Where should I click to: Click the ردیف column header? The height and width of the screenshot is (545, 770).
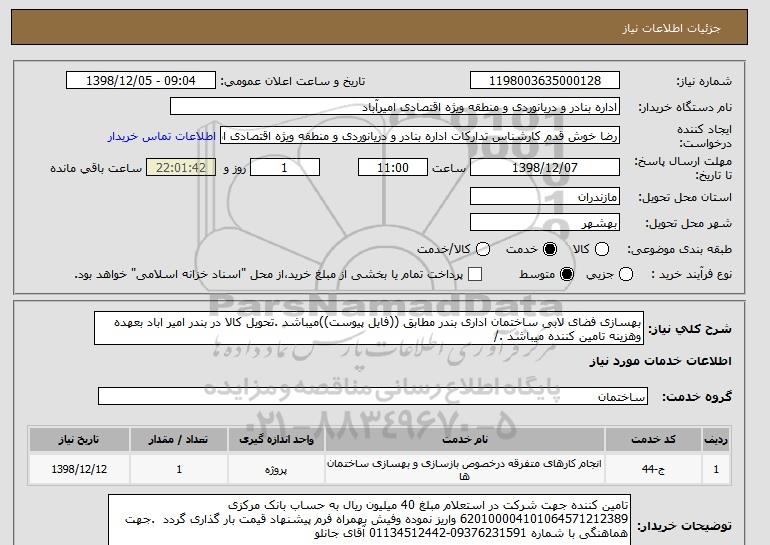click(716, 439)
